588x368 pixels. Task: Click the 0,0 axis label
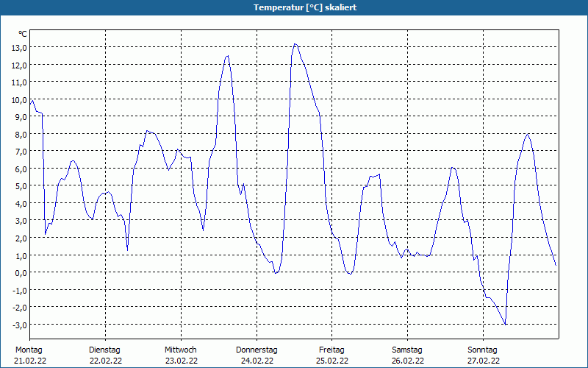coord(21,273)
